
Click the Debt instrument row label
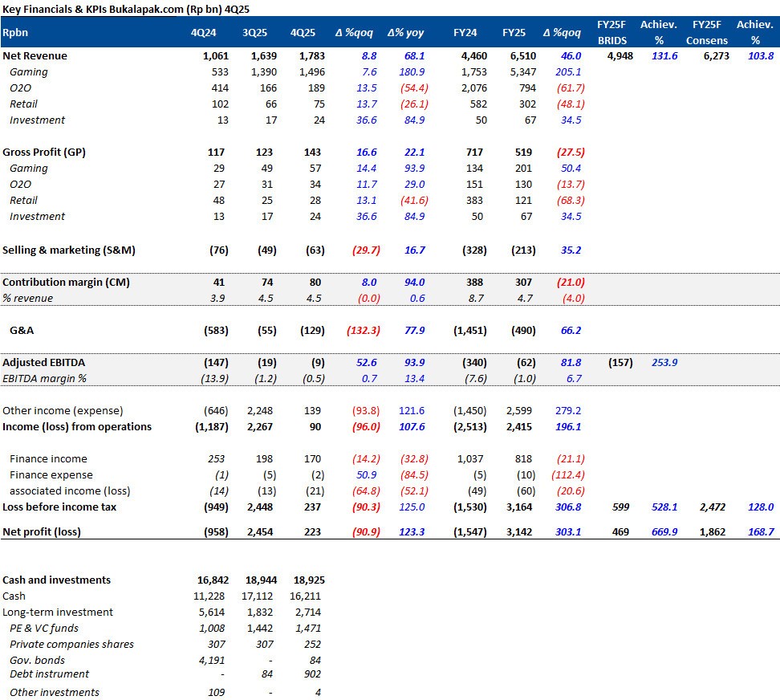tap(49, 674)
